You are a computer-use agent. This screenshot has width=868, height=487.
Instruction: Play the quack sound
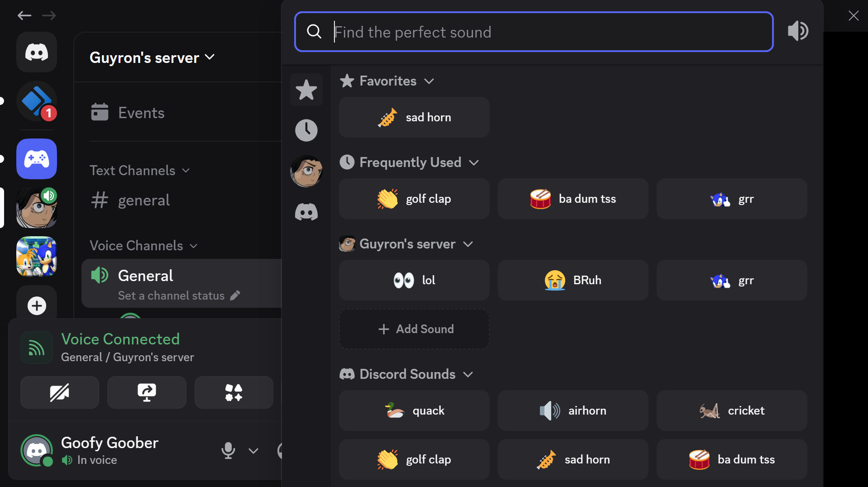[x=414, y=411]
